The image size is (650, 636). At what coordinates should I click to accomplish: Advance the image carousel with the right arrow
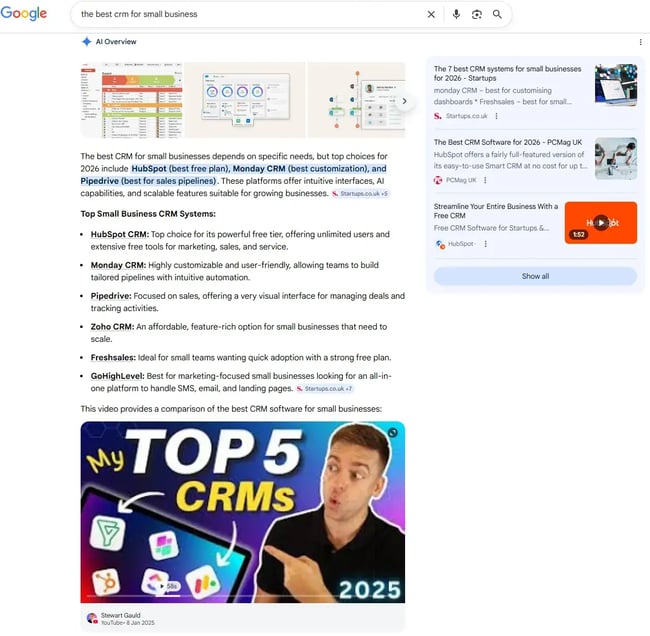(x=404, y=101)
